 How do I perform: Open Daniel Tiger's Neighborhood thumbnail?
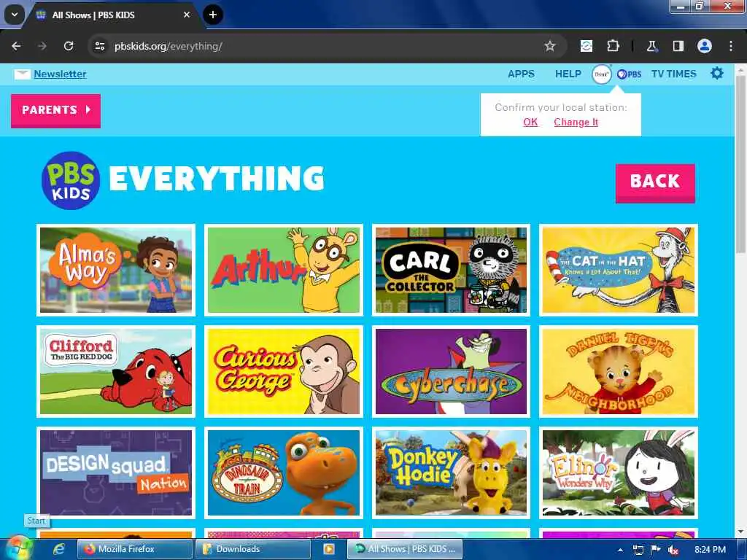[x=619, y=371]
